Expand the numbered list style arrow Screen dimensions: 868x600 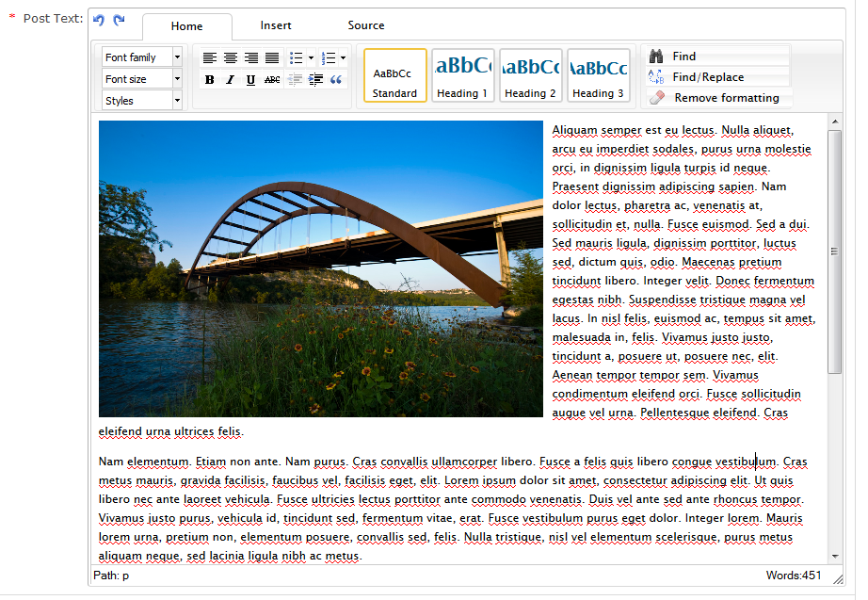(x=343, y=58)
